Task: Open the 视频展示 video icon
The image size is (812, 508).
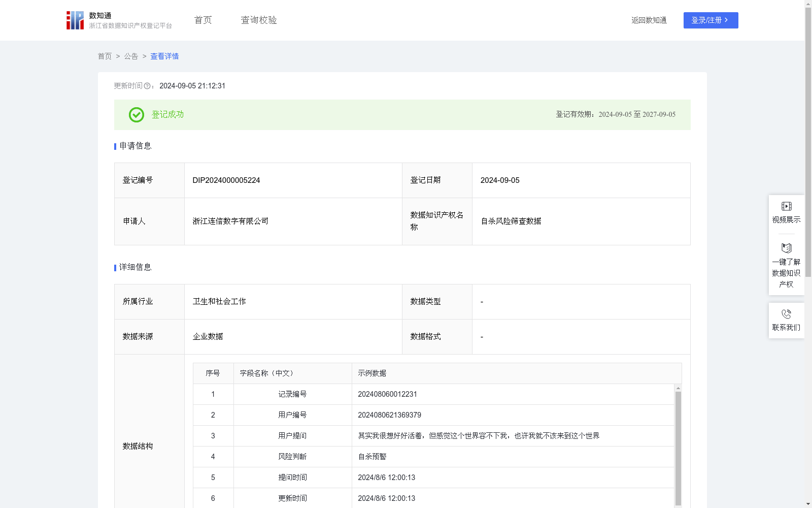Action: [x=786, y=206]
